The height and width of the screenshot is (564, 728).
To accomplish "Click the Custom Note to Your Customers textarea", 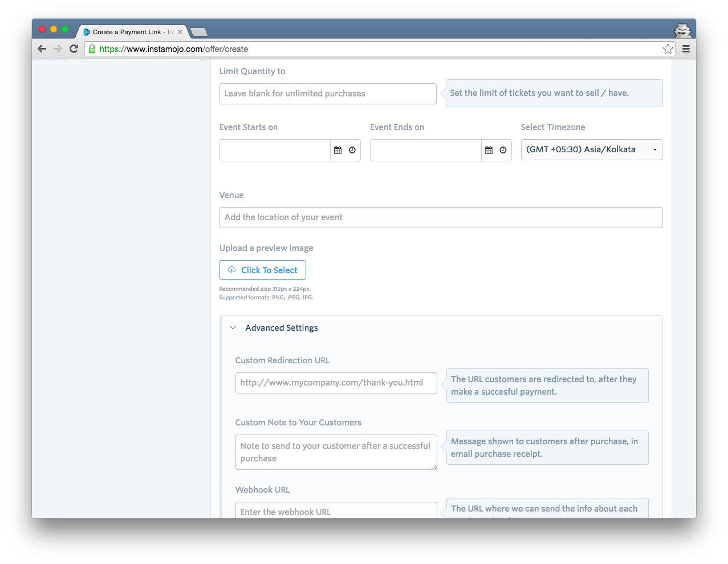I will [336, 452].
